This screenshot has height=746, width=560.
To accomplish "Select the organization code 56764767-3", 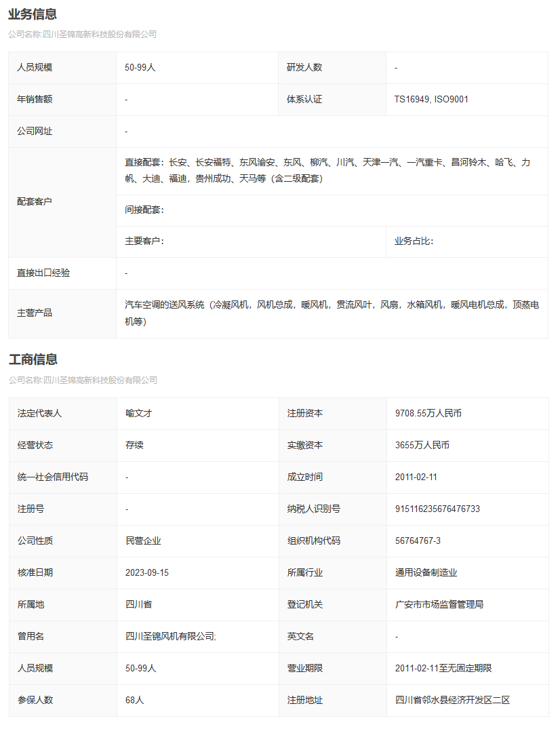I will 418,541.
